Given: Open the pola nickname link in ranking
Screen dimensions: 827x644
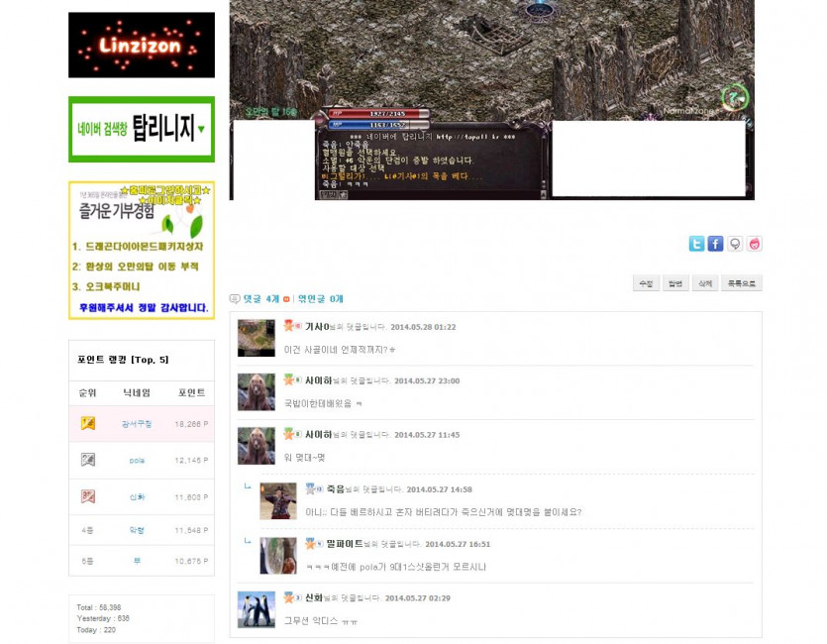Looking at the screenshot, I should (x=137, y=461).
